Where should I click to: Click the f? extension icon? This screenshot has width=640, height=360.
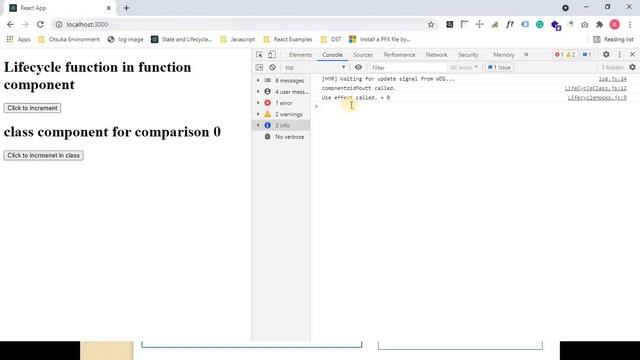[x=509, y=24]
